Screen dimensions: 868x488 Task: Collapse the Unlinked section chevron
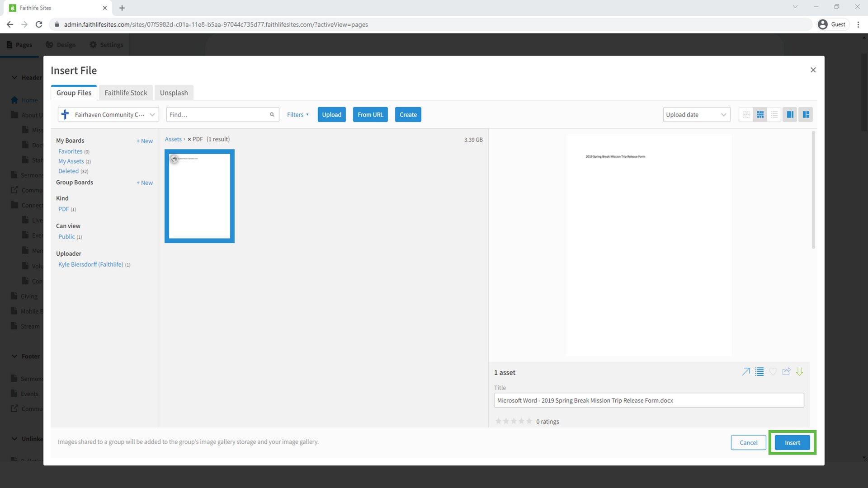click(14, 439)
